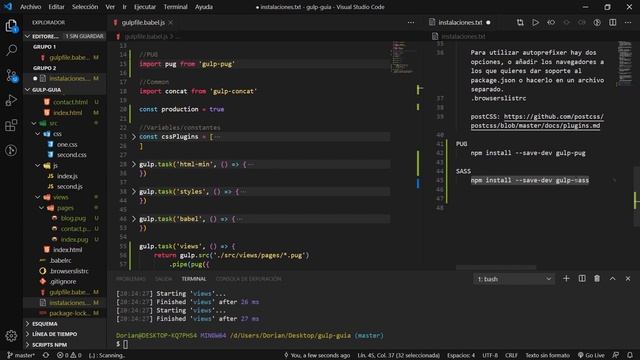Switch to the Consola de depuración tab
The width and height of the screenshot is (640, 360).
pyautogui.click(x=248, y=279)
